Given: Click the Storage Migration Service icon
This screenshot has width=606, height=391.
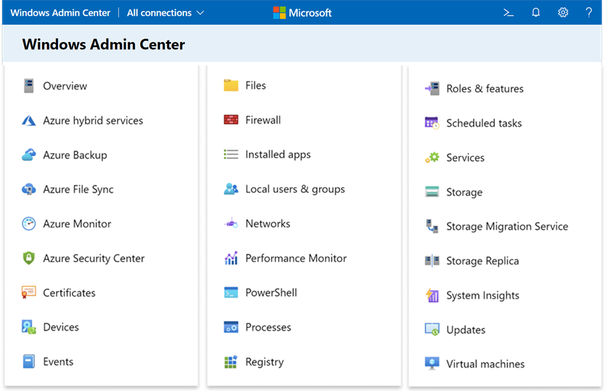Looking at the screenshot, I should click(432, 226).
